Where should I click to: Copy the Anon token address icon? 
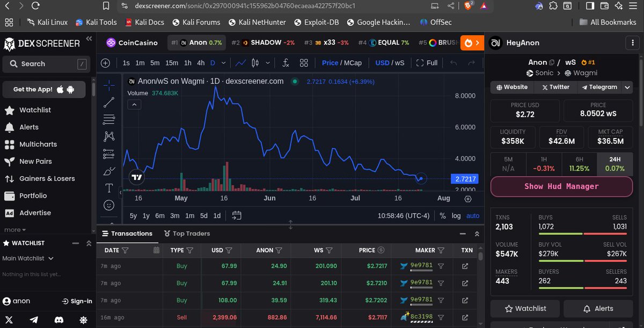tap(552, 62)
